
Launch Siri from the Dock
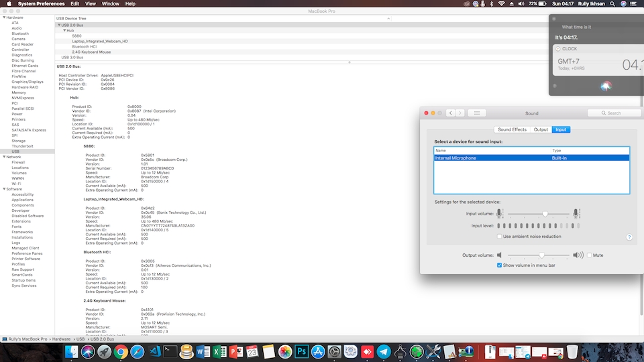click(x=88, y=352)
